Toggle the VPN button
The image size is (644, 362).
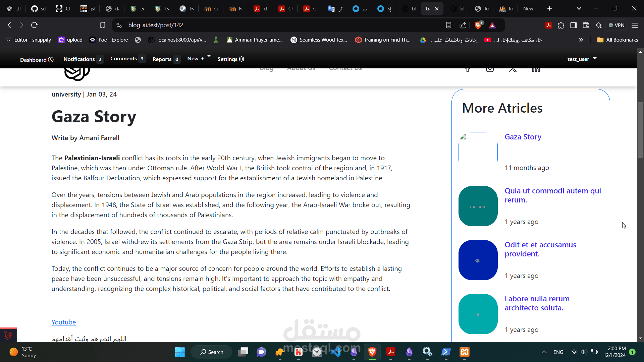[x=616, y=25]
